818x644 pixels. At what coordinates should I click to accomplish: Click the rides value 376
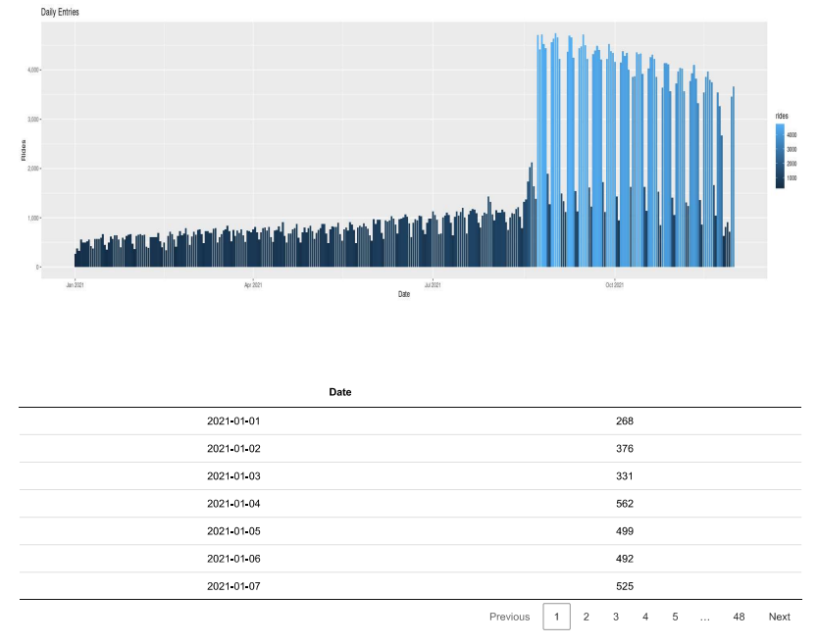click(x=625, y=449)
